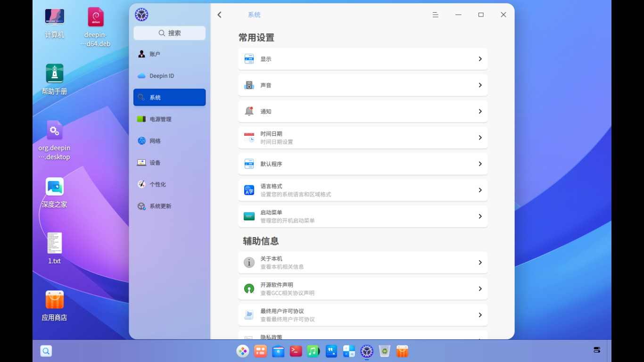Click the info icon beside 关于本机

[249, 263]
